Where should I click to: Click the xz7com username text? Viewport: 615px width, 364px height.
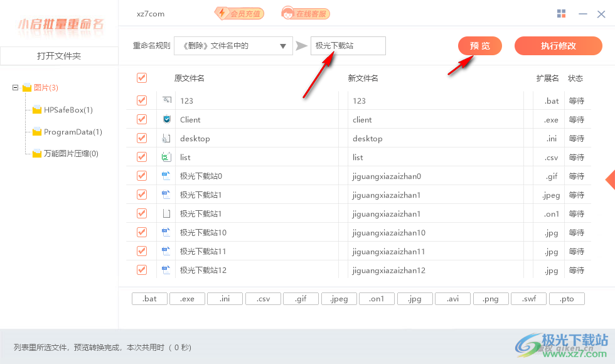click(x=151, y=14)
